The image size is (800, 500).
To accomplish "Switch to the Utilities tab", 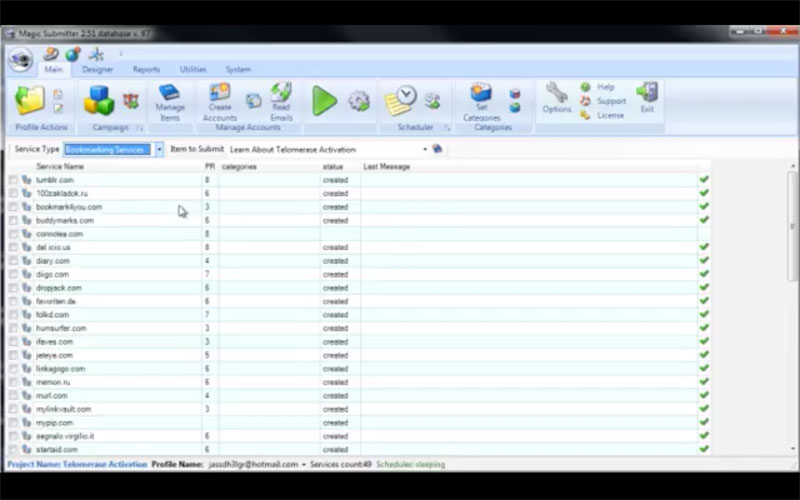I will (193, 69).
